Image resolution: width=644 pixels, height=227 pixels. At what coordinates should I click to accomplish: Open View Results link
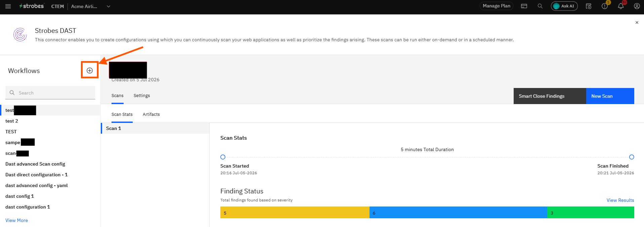620,200
